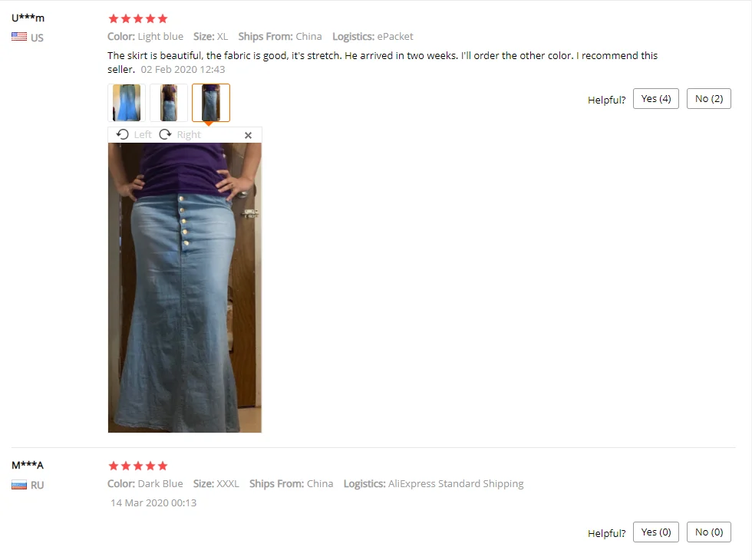The image size is (752, 560).
Task: Rotate the review photo right with the icon
Action: pyautogui.click(x=166, y=134)
